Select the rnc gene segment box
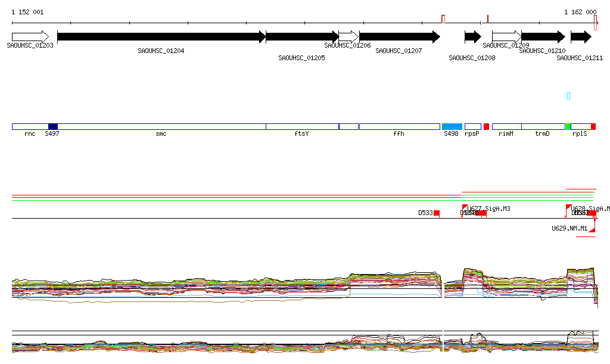The image size is (610, 364). pyautogui.click(x=30, y=126)
